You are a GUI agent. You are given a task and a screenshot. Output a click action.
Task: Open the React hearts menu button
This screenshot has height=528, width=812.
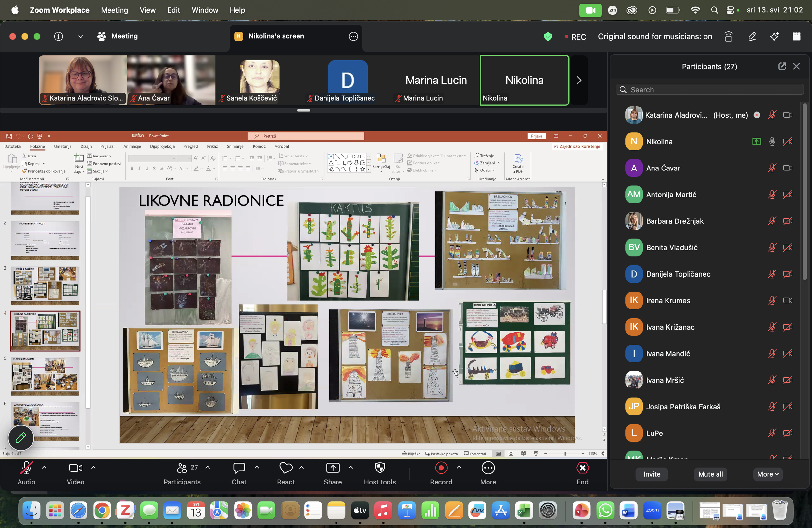[286, 473]
